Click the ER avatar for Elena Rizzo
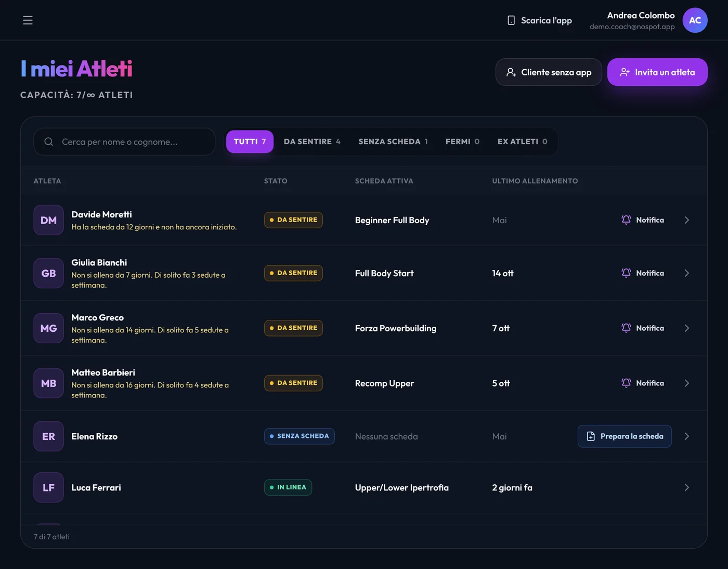This screenshot has height=569, width=728. [48, 436]
